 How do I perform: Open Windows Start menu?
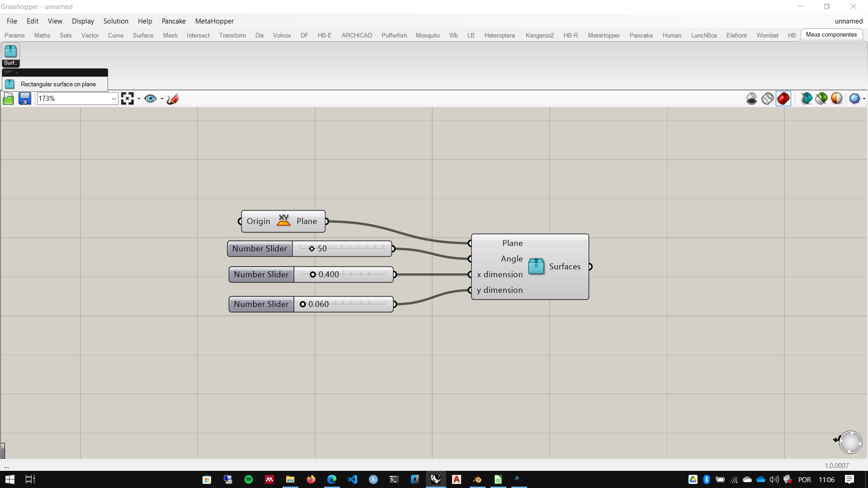click(x=10, y=479)
